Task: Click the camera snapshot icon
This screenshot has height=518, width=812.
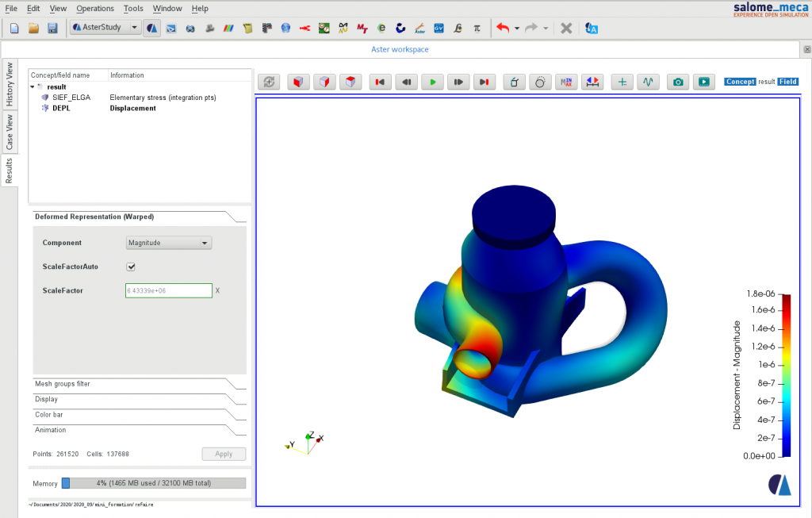Action: (677, 82)
